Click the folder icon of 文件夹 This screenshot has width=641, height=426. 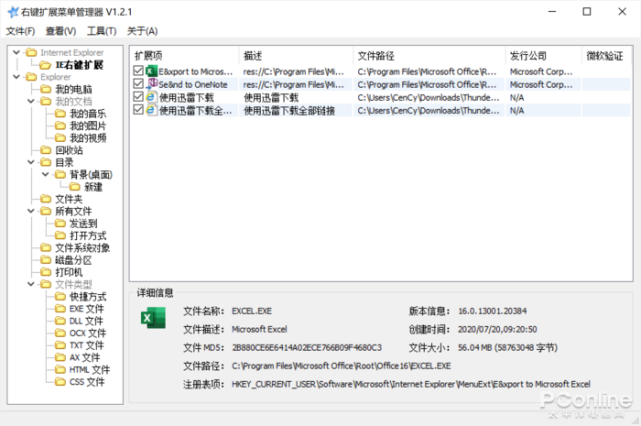coord(46,199)
